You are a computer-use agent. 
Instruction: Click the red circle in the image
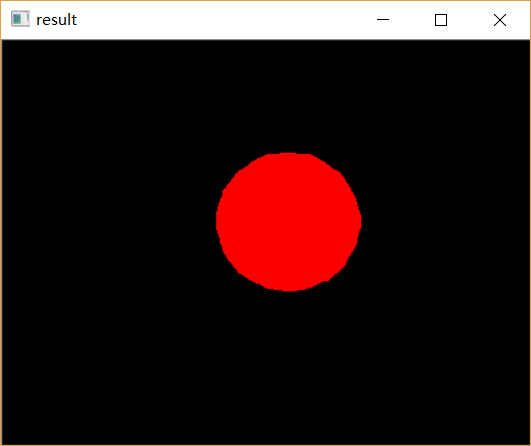click(x=289, y=222)
